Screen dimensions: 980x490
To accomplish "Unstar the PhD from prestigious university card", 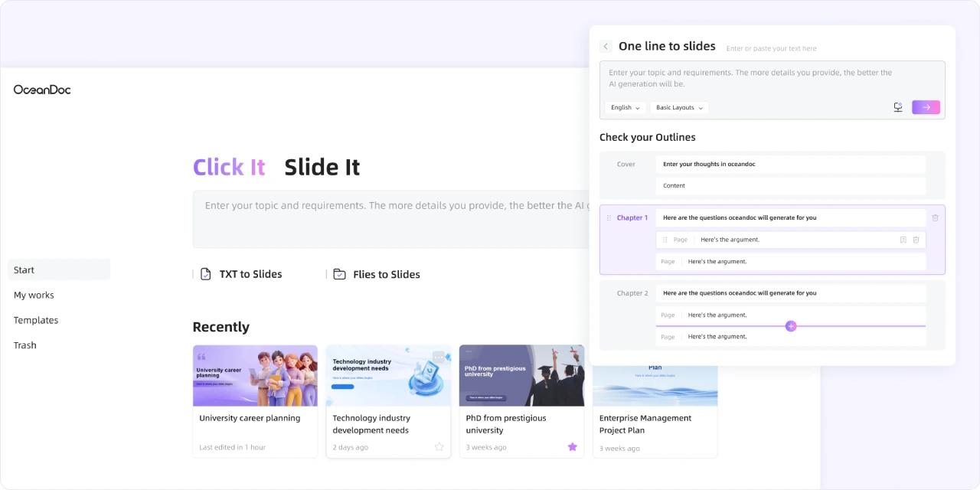I will coord(572,447).
